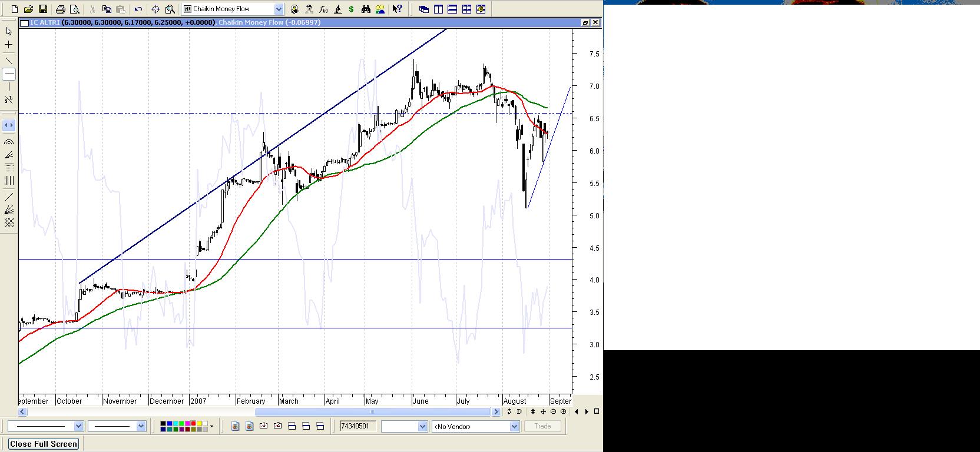
Task: Activate the What's This help pointer
Action: 398,9
